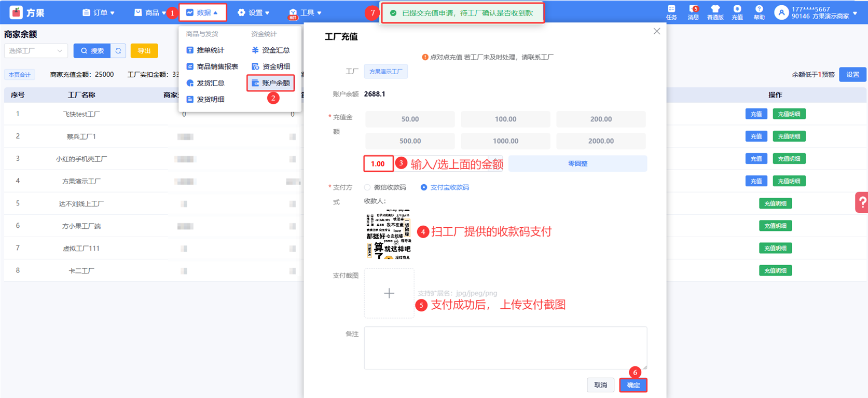Image resolution: width=868 pixels, height=398 pixels.
Task: Click the 方果演示工厂 tag in the dialog
Action: point(385,72)
